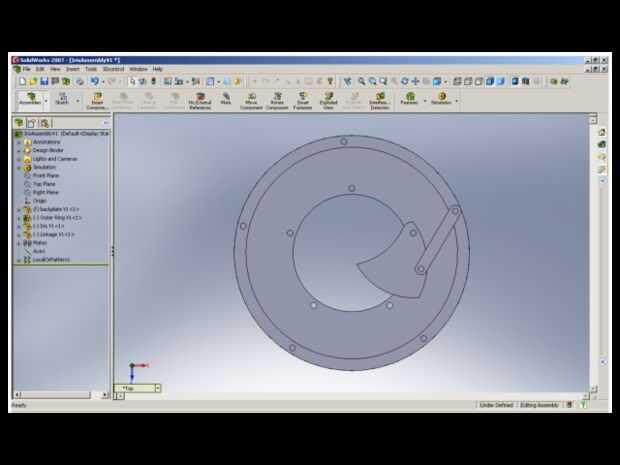This screenshot has width=620, height=465.
Task: Expand the Lights and Cameras node
Action: coord(19,159)
